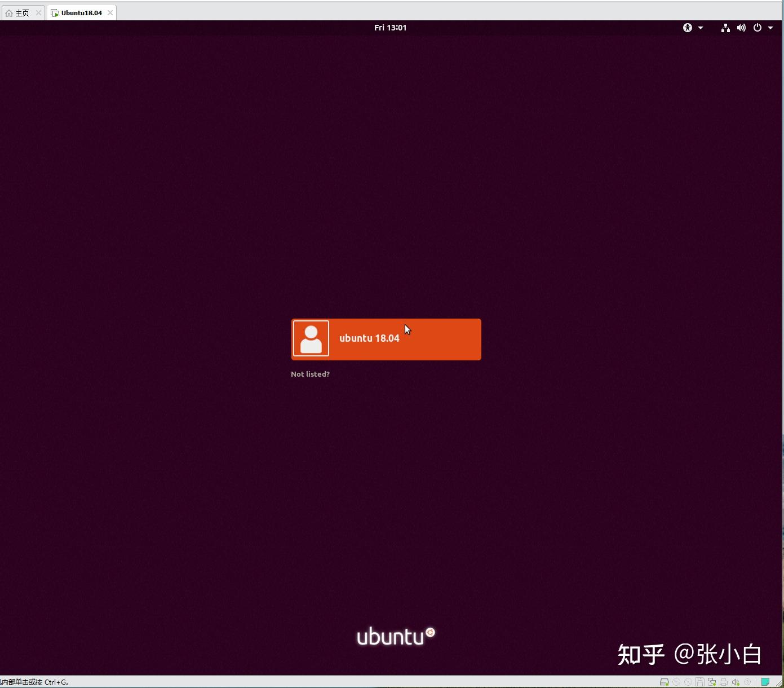This screenshot has width=784, height=688.
Task: Open the accessibility menu icon
Action: click(x=687, y=28)
